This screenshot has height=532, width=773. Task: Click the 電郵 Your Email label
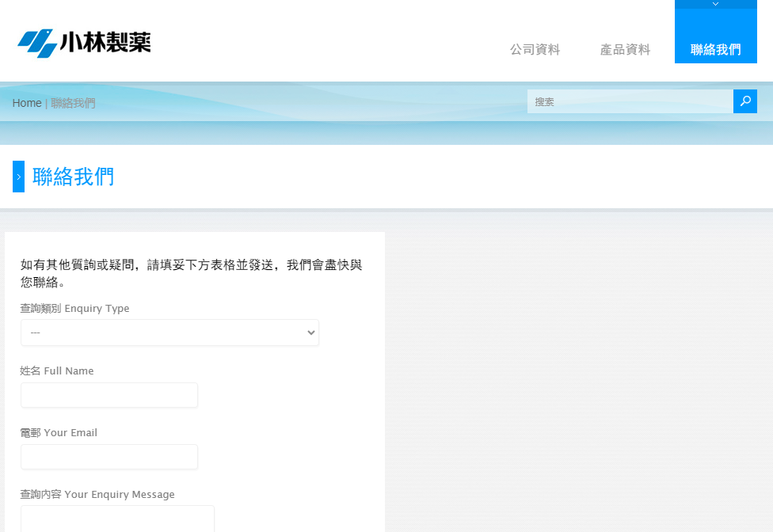59,432
